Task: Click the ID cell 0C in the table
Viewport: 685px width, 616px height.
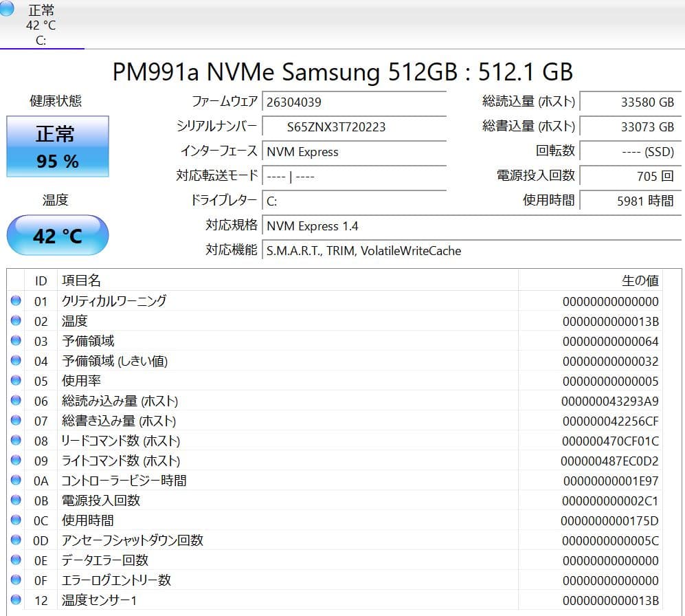Action: 41,521
